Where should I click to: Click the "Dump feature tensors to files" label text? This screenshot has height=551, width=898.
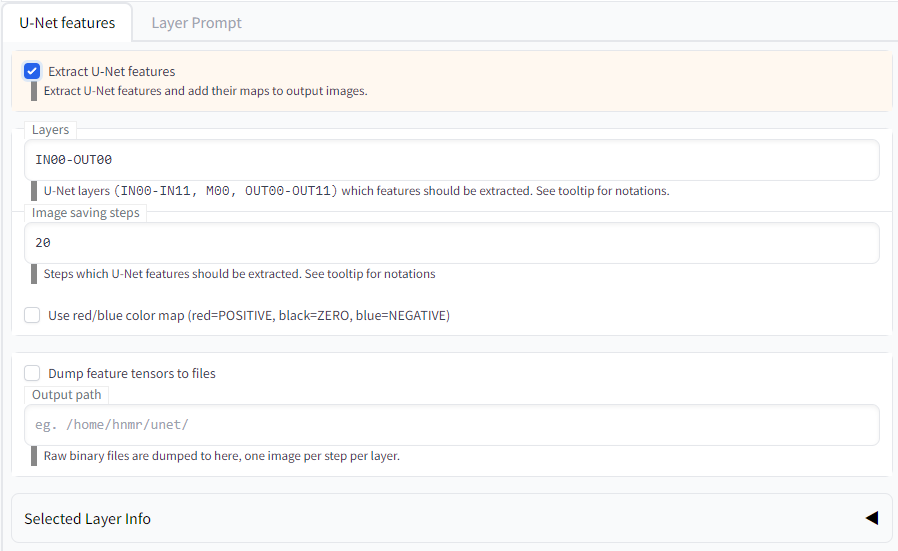coord(132,373)
